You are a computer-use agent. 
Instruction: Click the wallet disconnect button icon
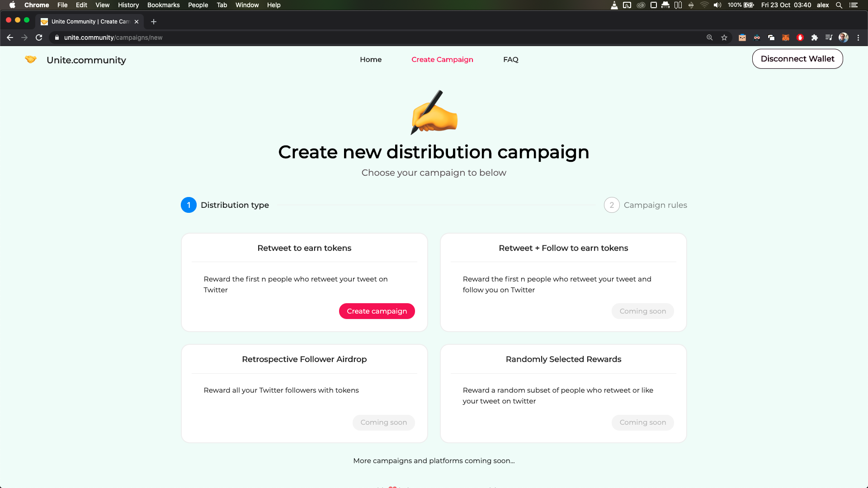(797, 59)
